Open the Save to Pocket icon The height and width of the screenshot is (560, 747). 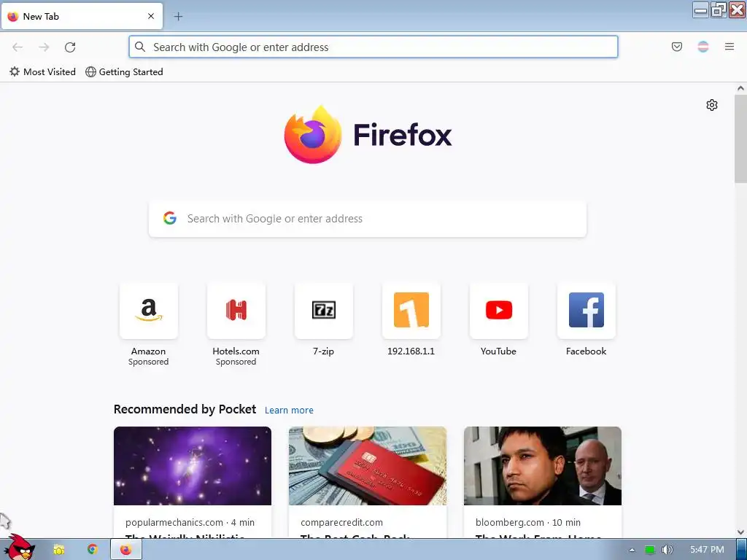pyautogui.click(x=677, y=47)
